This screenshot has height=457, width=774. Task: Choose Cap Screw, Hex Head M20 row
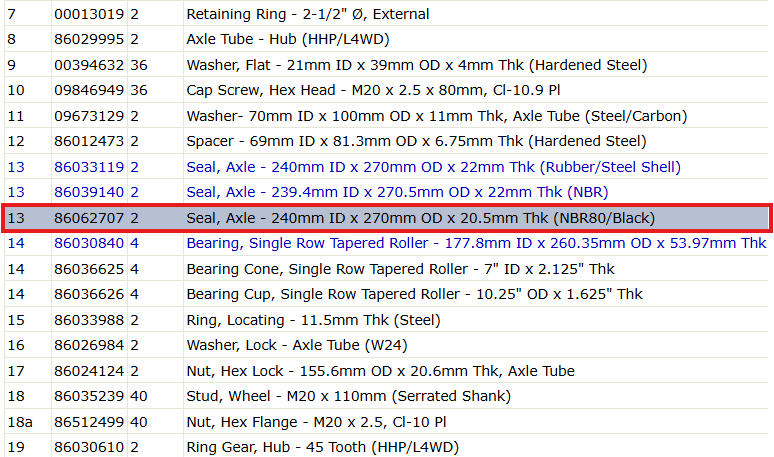coord(387,90)
